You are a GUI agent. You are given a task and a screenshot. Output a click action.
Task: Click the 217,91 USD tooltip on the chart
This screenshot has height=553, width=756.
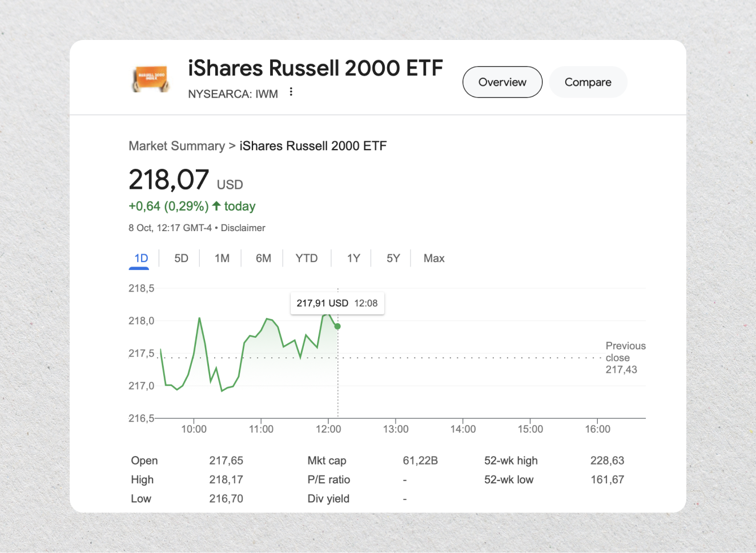point(337,303)
